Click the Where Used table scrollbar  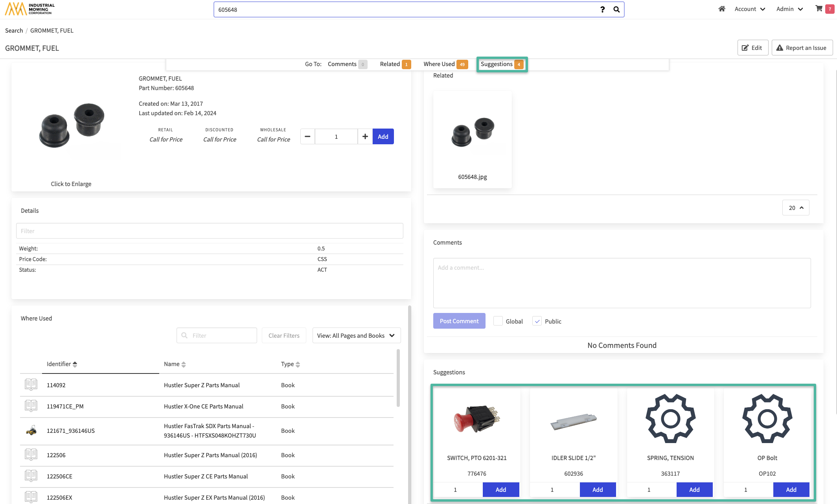398,377
